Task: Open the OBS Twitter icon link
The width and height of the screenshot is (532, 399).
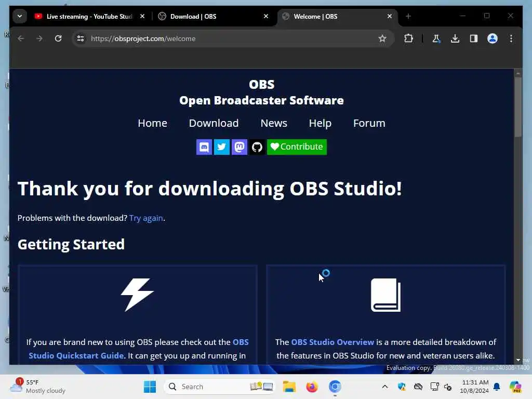Action: click(221, 147)
